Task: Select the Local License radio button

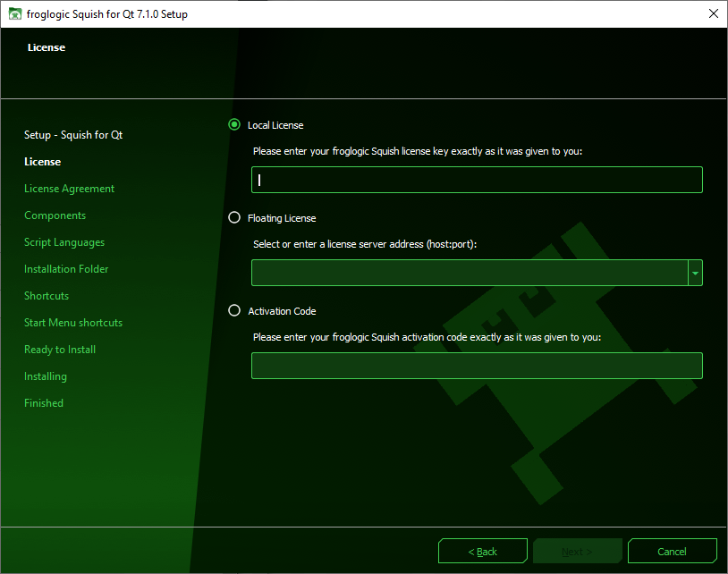Action: [235, 125]
